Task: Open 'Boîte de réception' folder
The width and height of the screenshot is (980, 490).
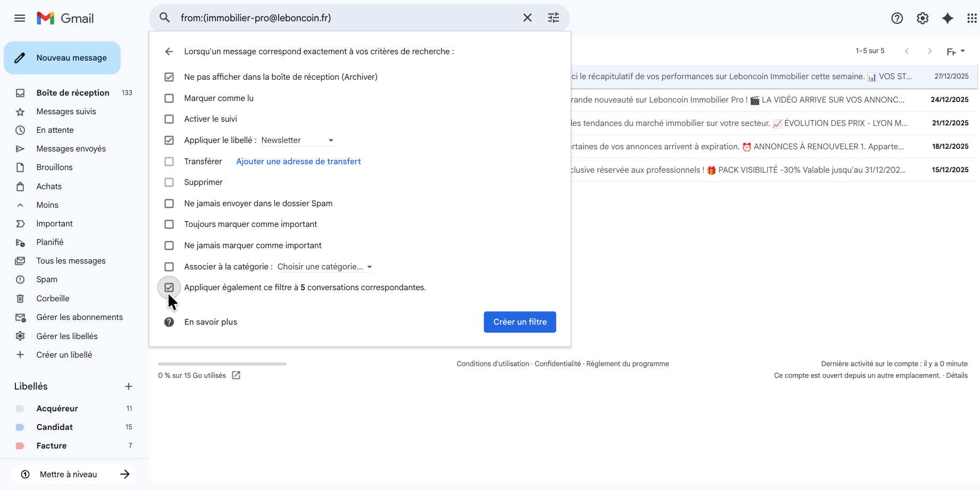Action: point(73,93)
